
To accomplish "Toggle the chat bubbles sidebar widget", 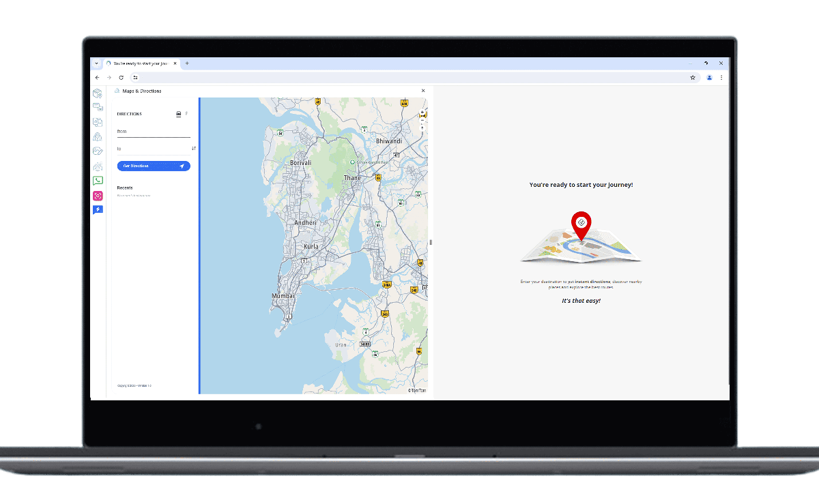I will click(98, 106).
